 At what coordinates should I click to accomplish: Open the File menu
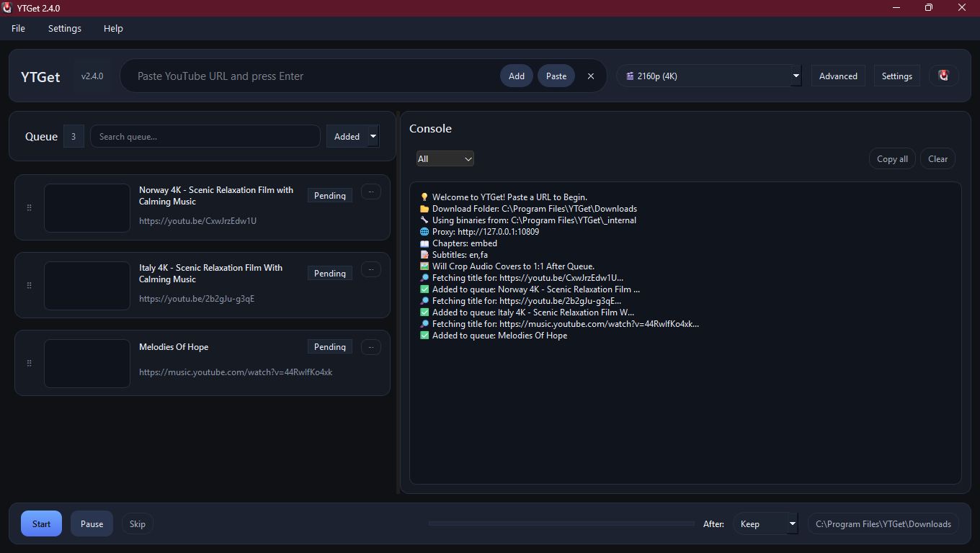tap(18, 28)
